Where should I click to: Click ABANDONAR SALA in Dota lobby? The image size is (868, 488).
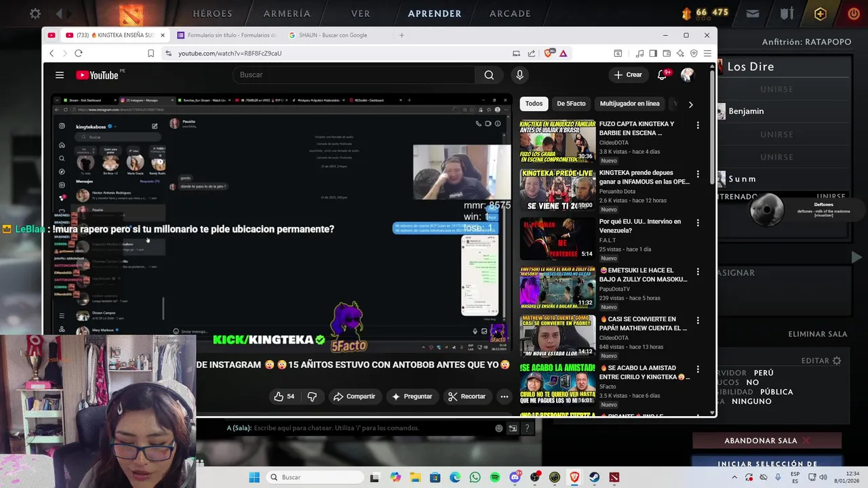click(x=767, y=441)
